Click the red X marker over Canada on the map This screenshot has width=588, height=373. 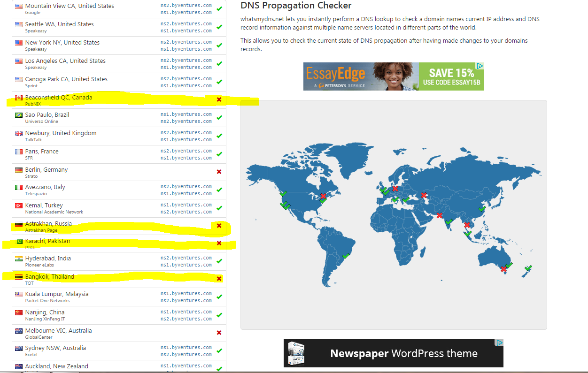tap(323, 196)
